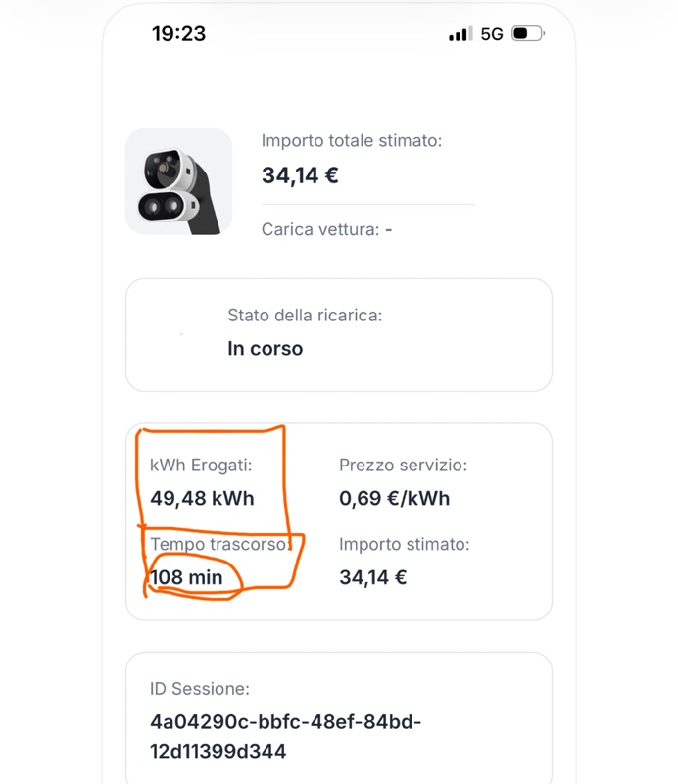Tap the 5G network indicator
Viewport: 678px width, 784px height.
[x=492, y=34]
